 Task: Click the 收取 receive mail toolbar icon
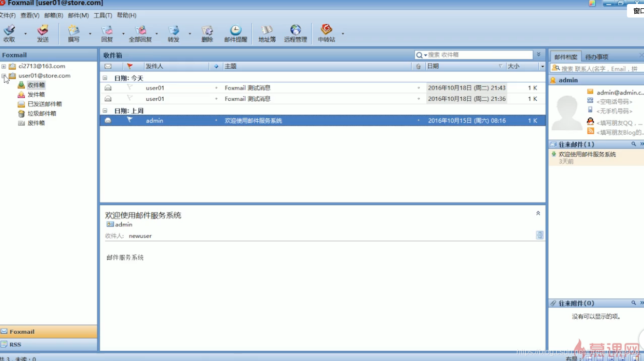point(9,33)
